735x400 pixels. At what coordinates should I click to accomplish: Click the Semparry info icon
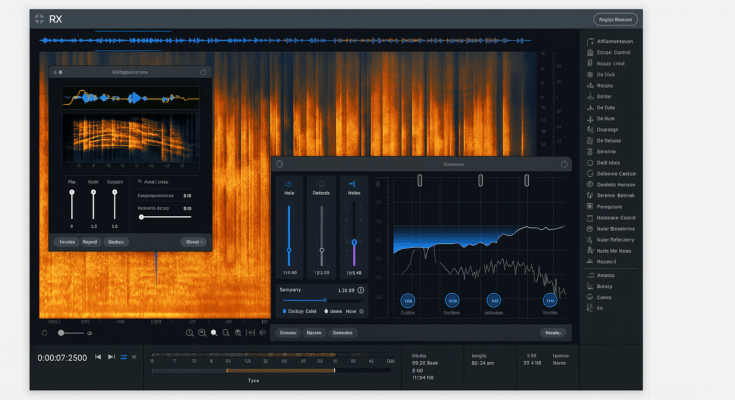(361, 290)
